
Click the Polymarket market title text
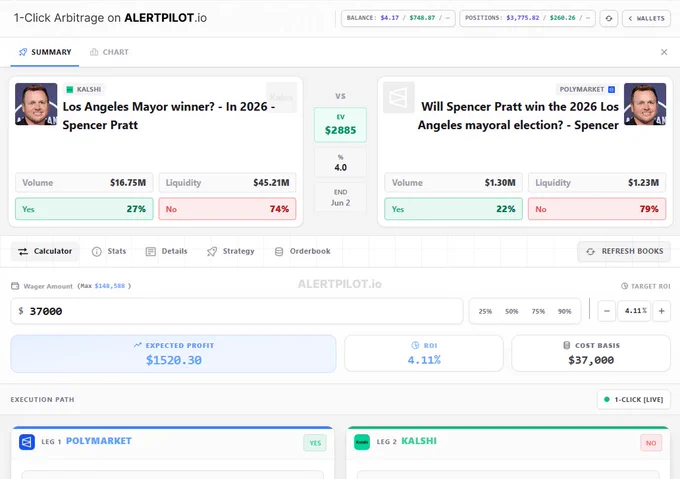point(518,116)
